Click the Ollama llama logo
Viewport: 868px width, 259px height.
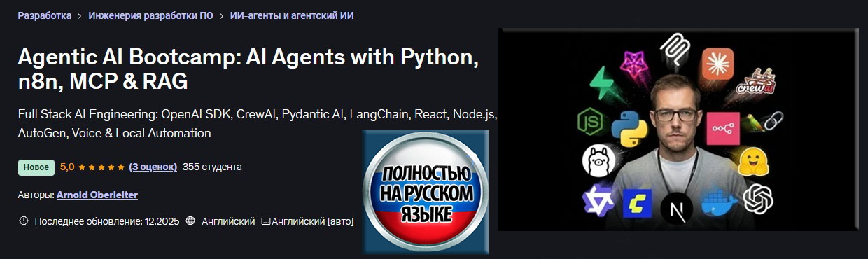pos(598,161)
